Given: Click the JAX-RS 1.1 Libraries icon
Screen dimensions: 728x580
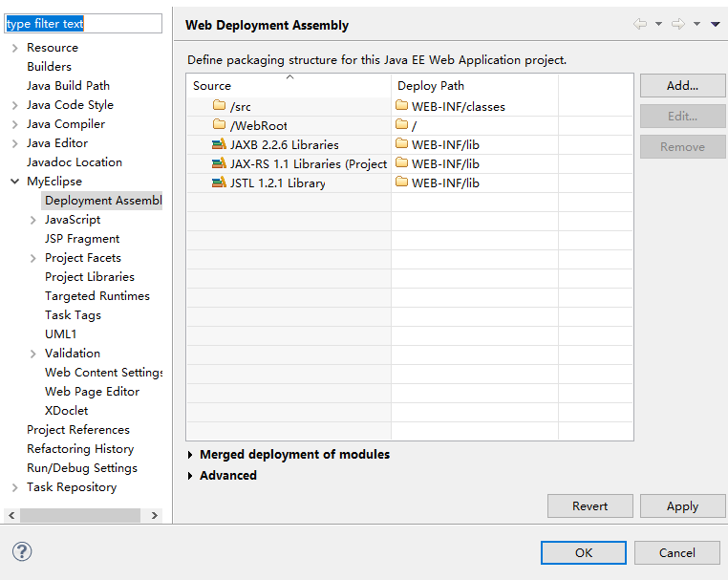Looking at the screenshot, I should [x=220, y=163].
